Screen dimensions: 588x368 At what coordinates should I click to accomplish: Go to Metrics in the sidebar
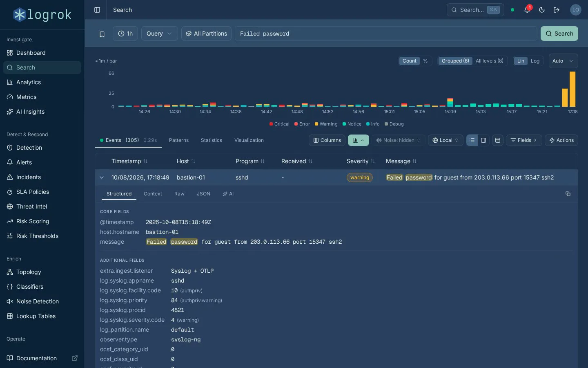point(42,97)
